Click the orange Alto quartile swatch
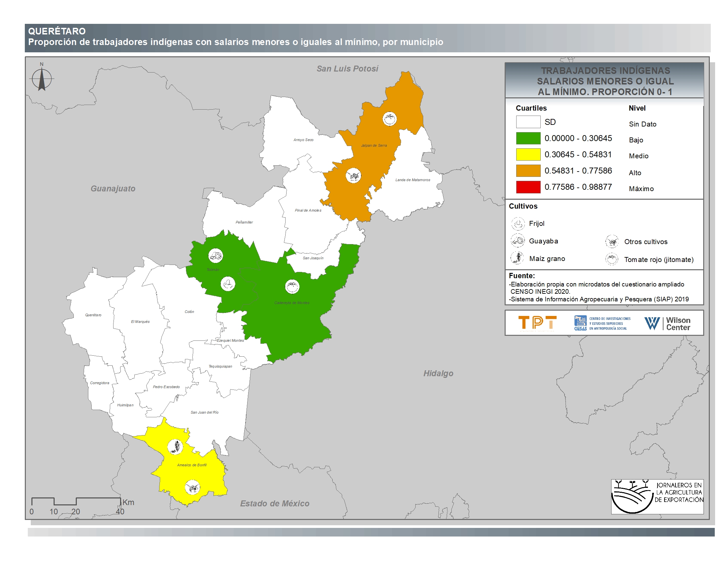728x563 pixels. [x=528, y=171]
